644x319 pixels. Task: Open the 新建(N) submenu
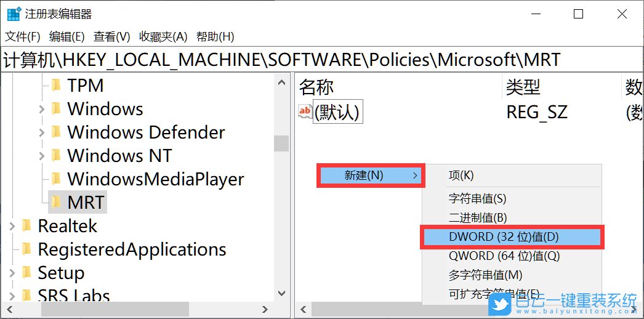tap(371, 176)
